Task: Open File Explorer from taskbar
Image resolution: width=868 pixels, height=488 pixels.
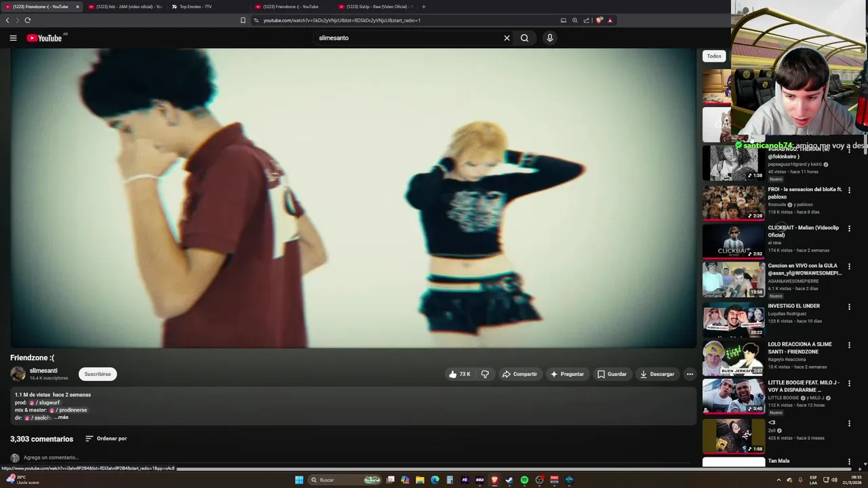Action: [420, 480]
